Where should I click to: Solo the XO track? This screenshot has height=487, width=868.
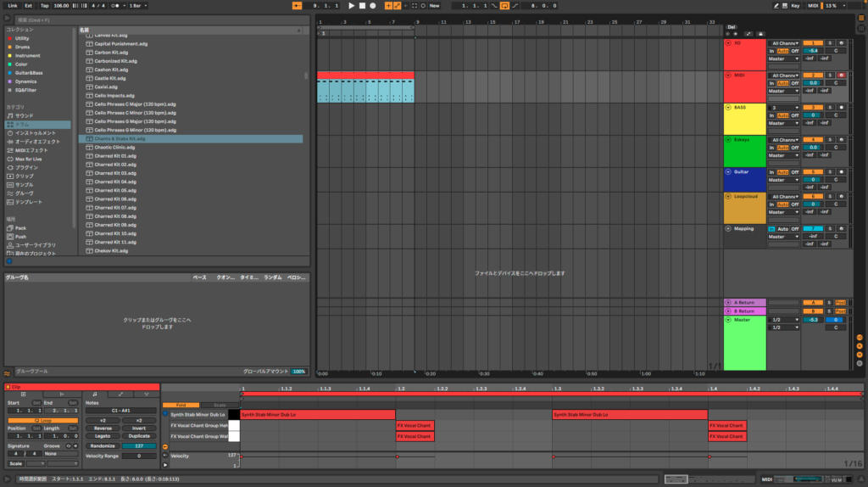click(830, 42)
